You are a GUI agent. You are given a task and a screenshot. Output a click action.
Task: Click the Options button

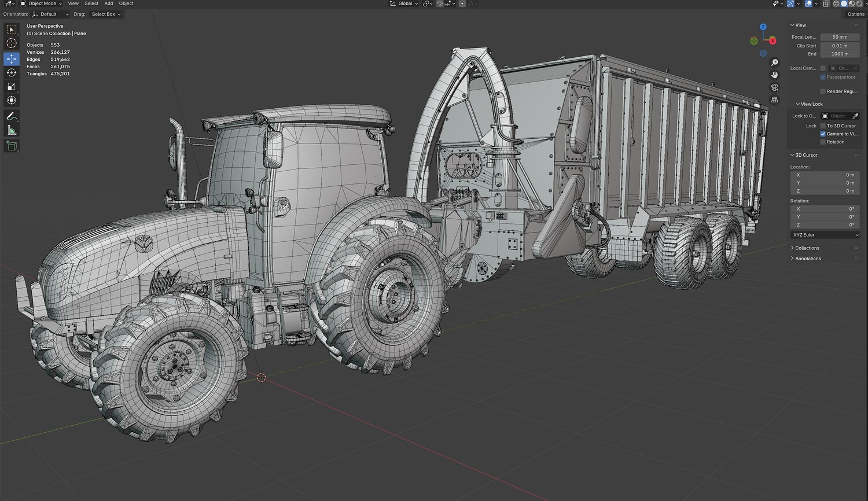[856, 14]
